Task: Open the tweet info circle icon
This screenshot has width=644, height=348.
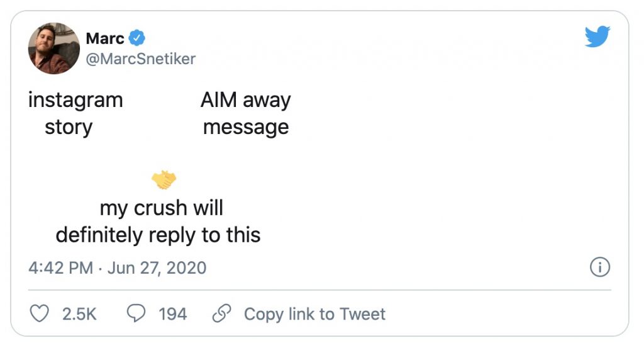Action: [600, 267]
